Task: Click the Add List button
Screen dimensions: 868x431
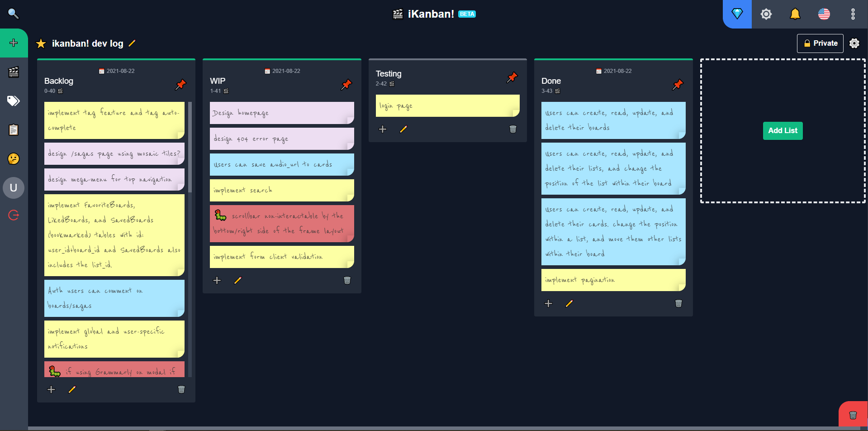Action: 783,130
